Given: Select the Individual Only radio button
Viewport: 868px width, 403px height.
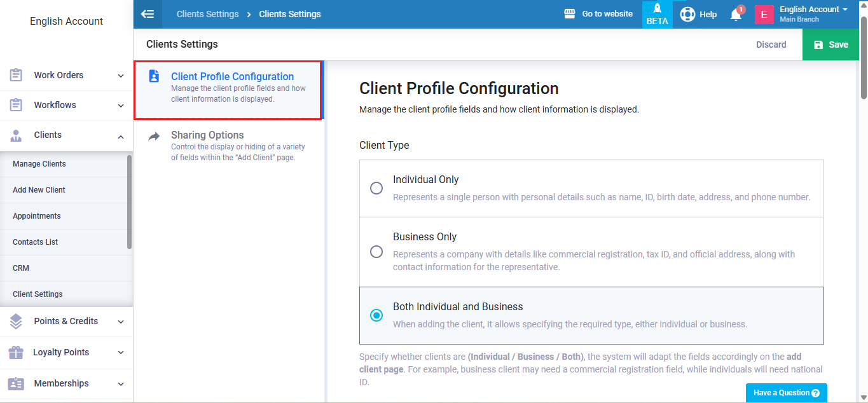Looking at the screenshot, I should [376, 188].
